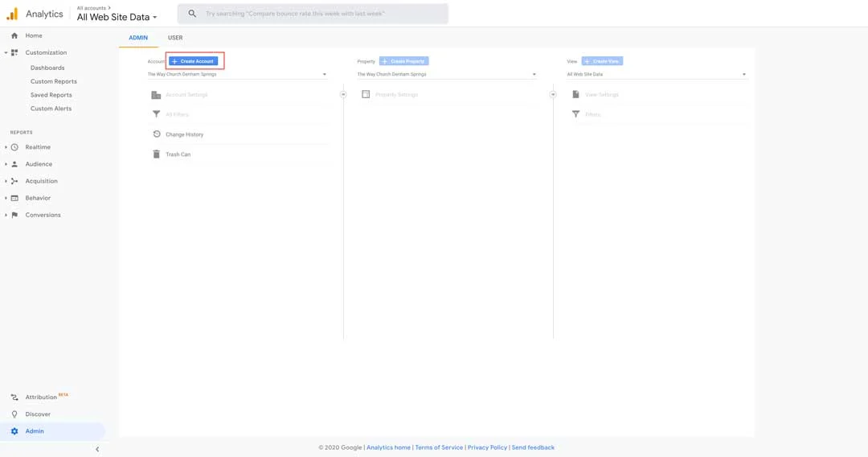Click the Property Settings label
Viewport: 868px width, 457px height.
396,95
